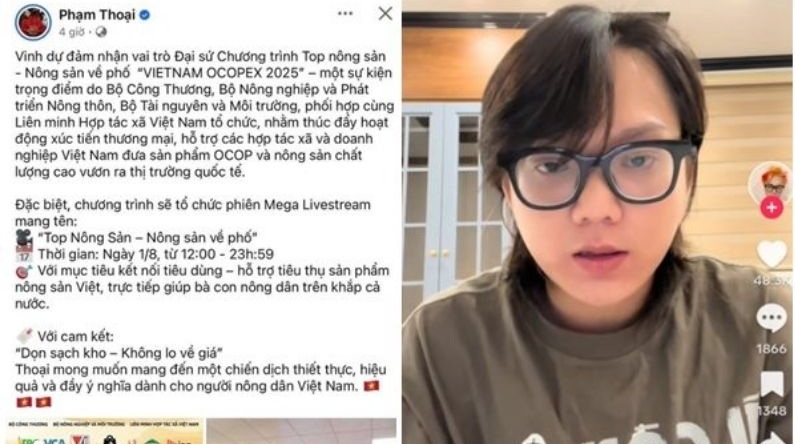The height and width of the screenshot is (445, 795).
Task: Like the video with heart icon
Action: (x=772, y=254)
